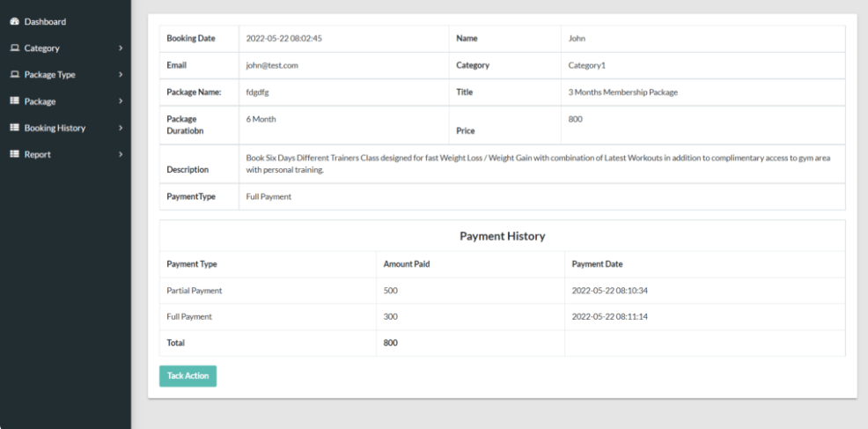This screenshot has width=868, height=429.
Task: Click the Package table icon
Action: [15, 101]
